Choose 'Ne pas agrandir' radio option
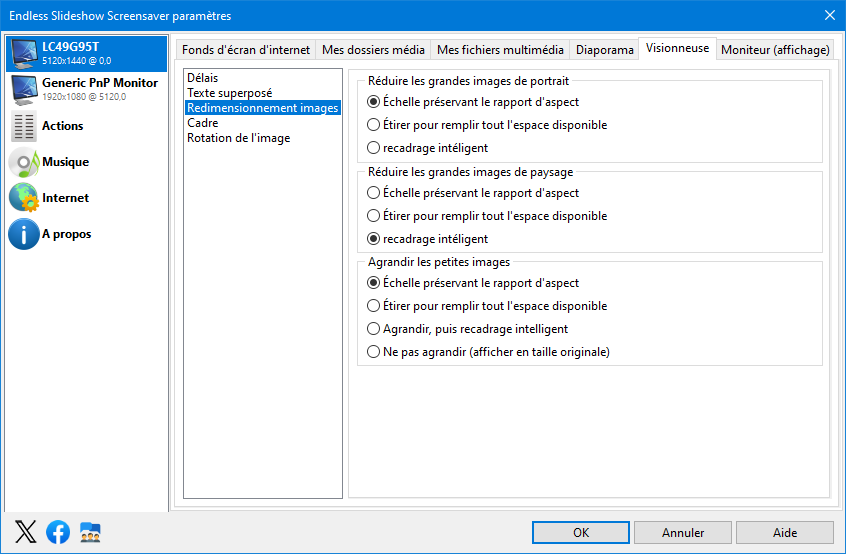 pyautogui.click(x=373, y=352)
